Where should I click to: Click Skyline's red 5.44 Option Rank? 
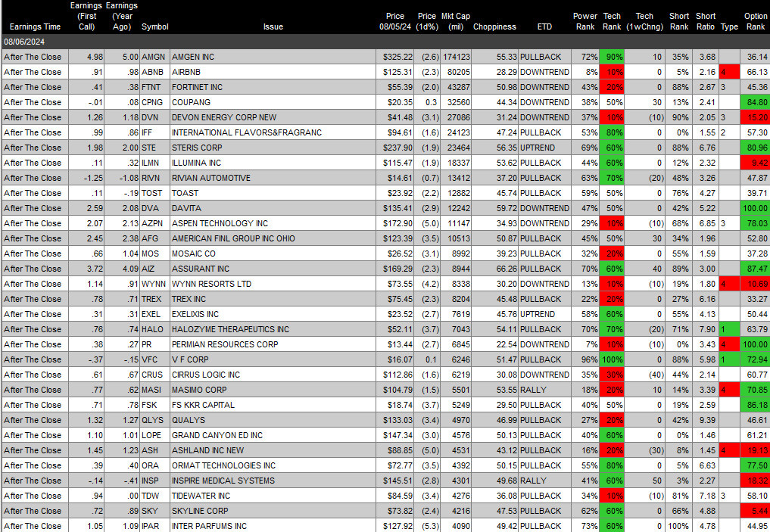[755, 511]
